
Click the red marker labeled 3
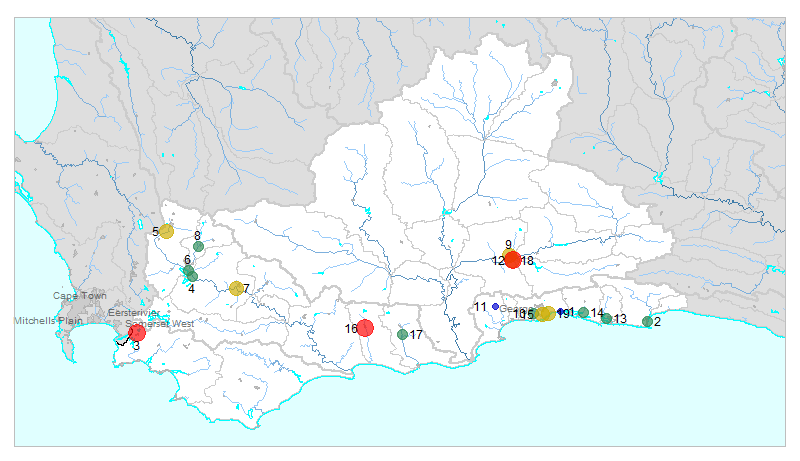point(137,333)
